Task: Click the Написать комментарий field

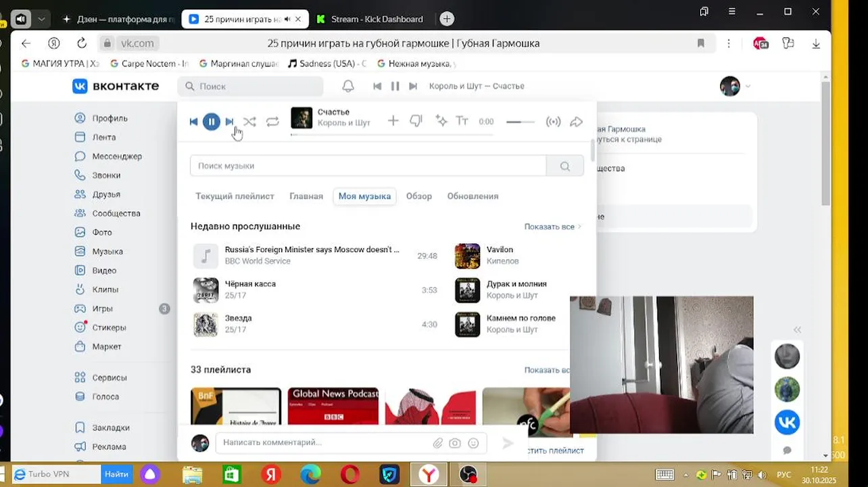Action: point(323,442)
